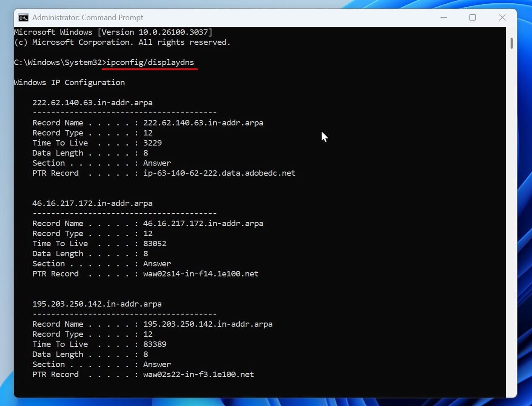
Task: Click the Windows version line at the top
Action: pos(113,32)
